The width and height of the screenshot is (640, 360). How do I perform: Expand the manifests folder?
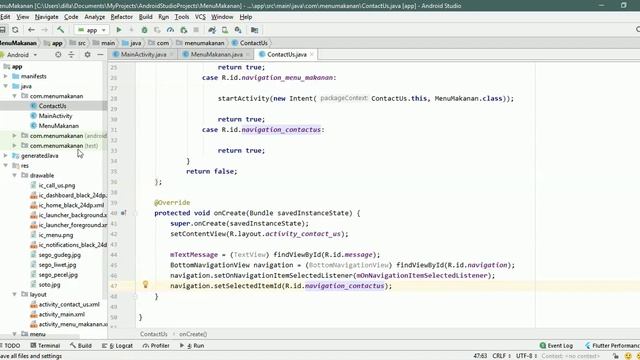[x=6, y=76]
